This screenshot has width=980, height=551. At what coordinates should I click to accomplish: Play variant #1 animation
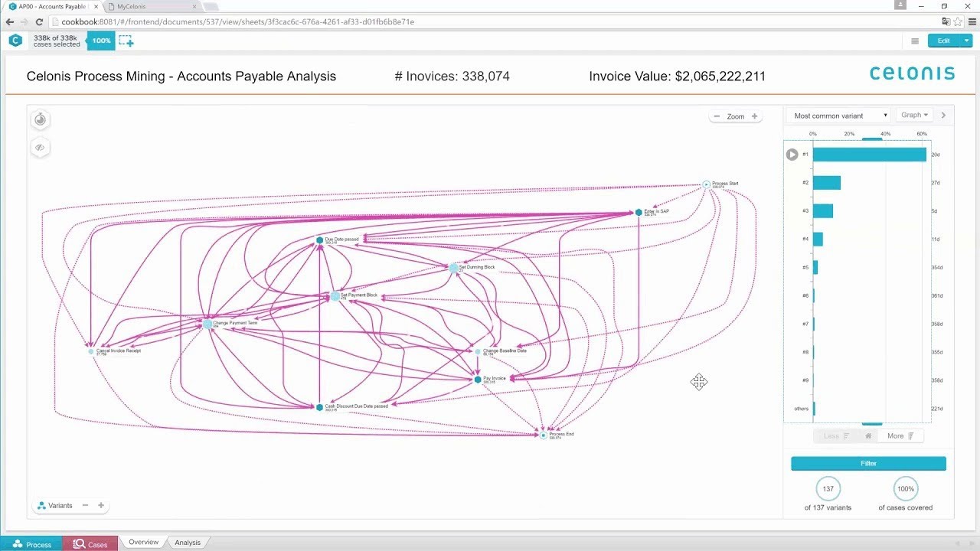[792, 155]
